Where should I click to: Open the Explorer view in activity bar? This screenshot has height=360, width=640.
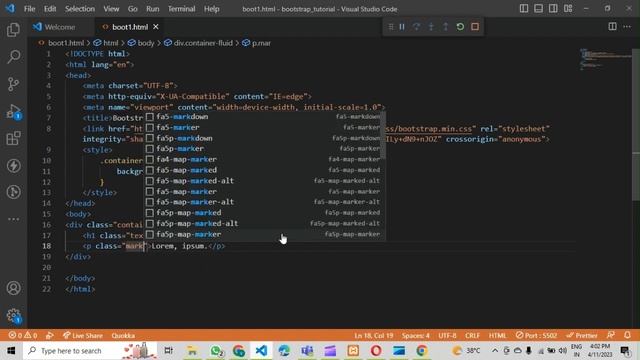[13, 29]
